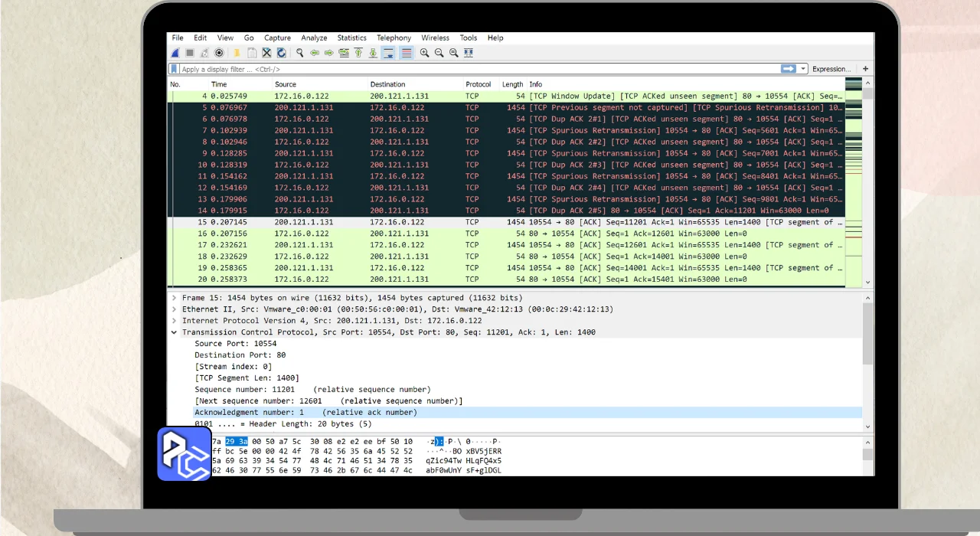Click the zoom in toolbar icon
This screenshot has width=980, height=536.
coord(424,53)
